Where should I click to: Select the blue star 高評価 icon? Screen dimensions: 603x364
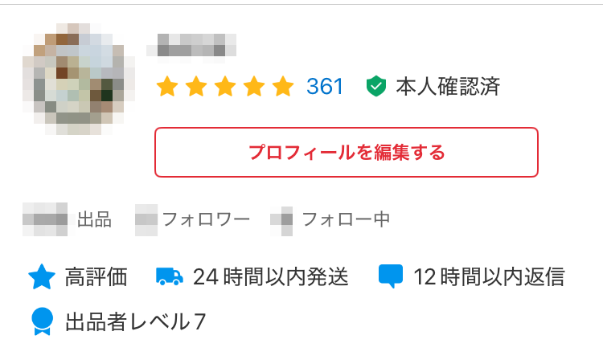42,276
